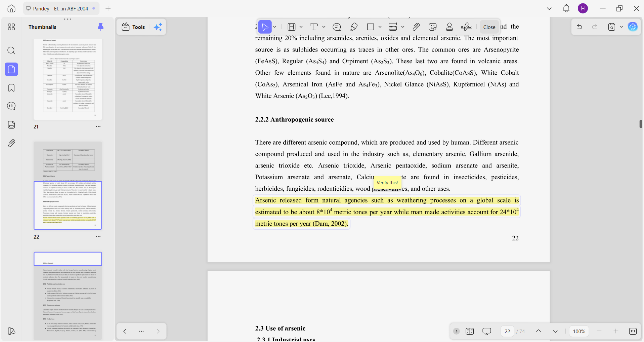Choose the select cursor tool
The width and height of the screenshot is (644, 342).
[265, 27]
